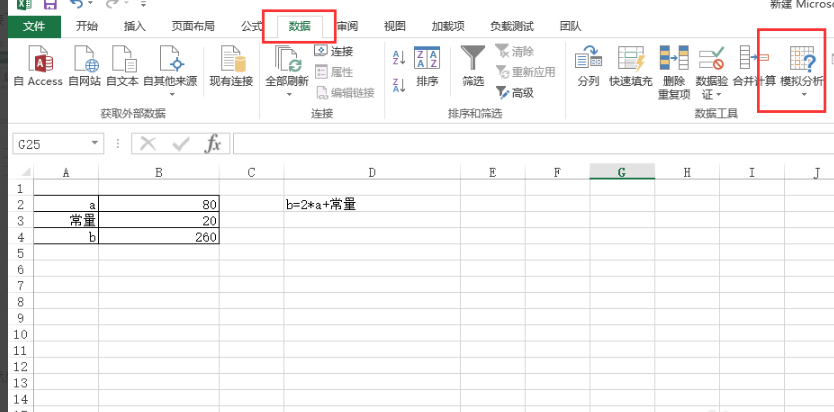Select cell with value 80
Viewport: 834px width, 412px height.
point(159,204)
